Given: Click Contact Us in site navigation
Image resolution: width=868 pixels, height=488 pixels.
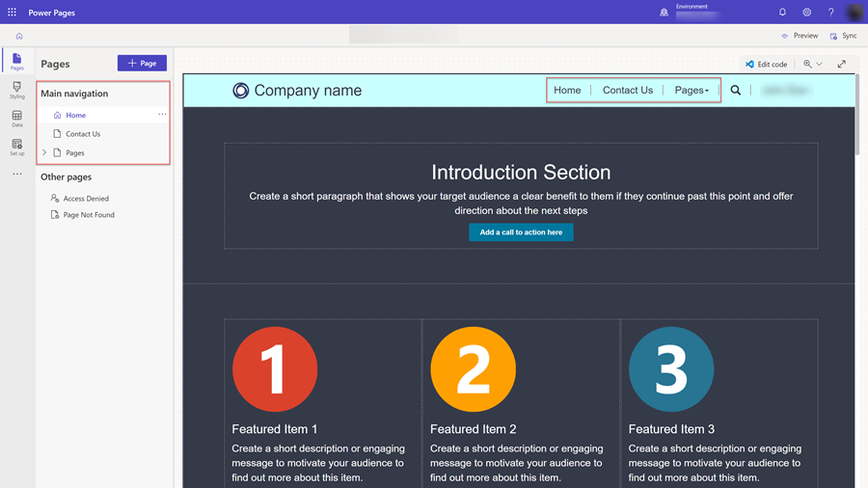Looking at the screenshot, I should pyautogui.click(x=628, y=91).
